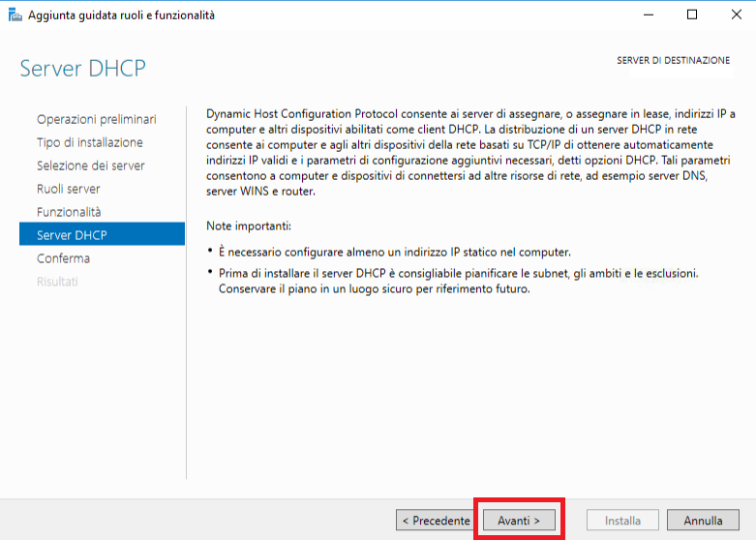756x540 pixels.
Task: Click the SERVER DI DESTINAZIONE label
Action: [673, 60]
